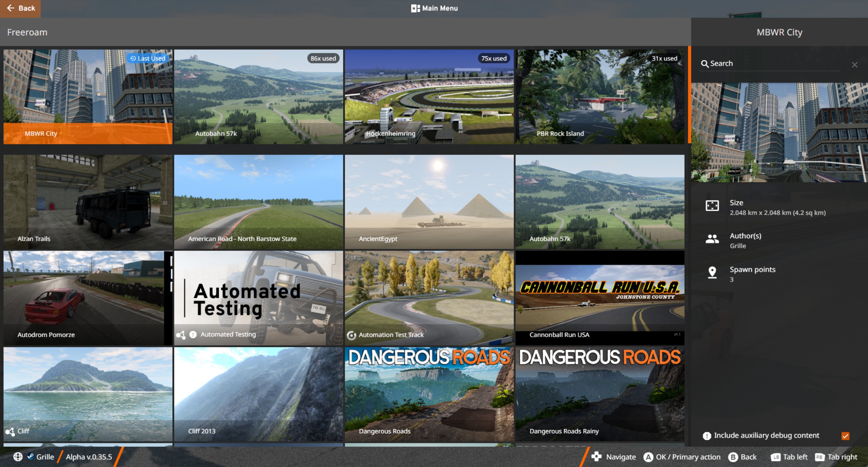Click the 31x used badge
This screenshot has width=868, height=467.
[x=665, y=58]
